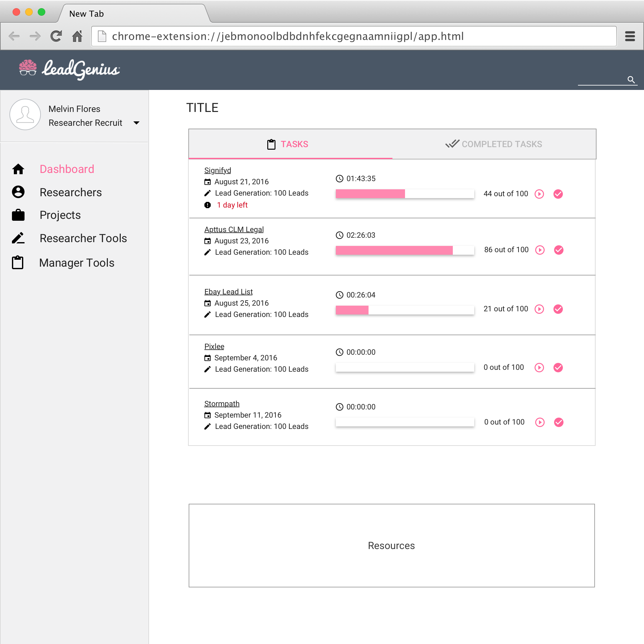Start the timer for Signifyd task
644x644 pixels.
[x=539, y=194]
